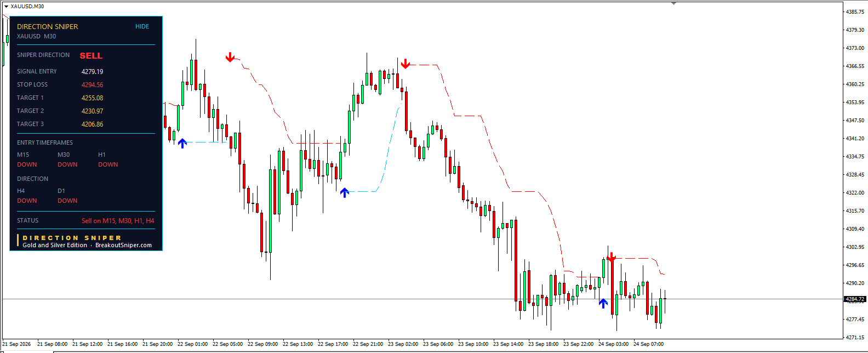This screenshot has height=353, width=868.
Task: Click the STATUS label in the panel
Action: click(x=27, y=220)
